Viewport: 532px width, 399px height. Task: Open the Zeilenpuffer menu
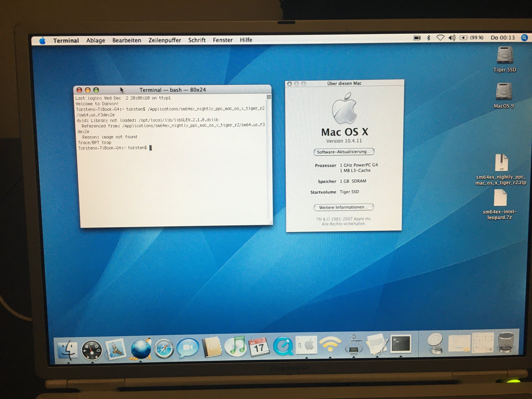165,40
